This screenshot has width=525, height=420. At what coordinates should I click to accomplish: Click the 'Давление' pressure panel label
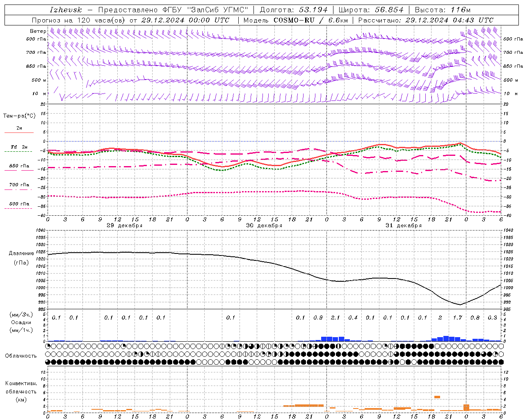pyautogui.click(x=21, y=253)
